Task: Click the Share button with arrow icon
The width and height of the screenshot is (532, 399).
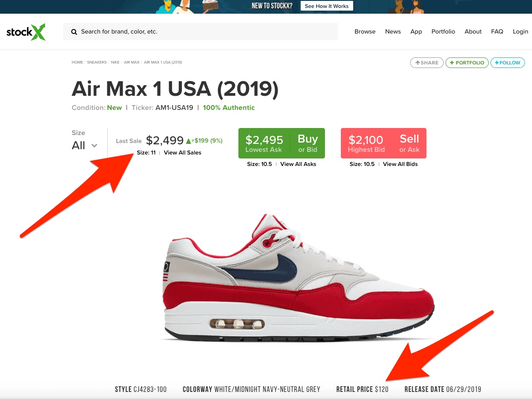Action: point(427,63)
